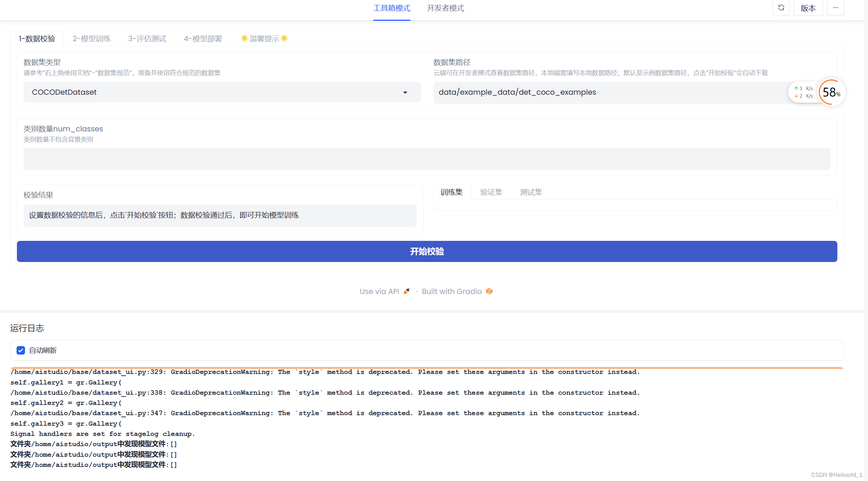Image resolution: width=868 pixels, height=481 pixels.
Task: Select the 验证集 tab
Action: 491,192
